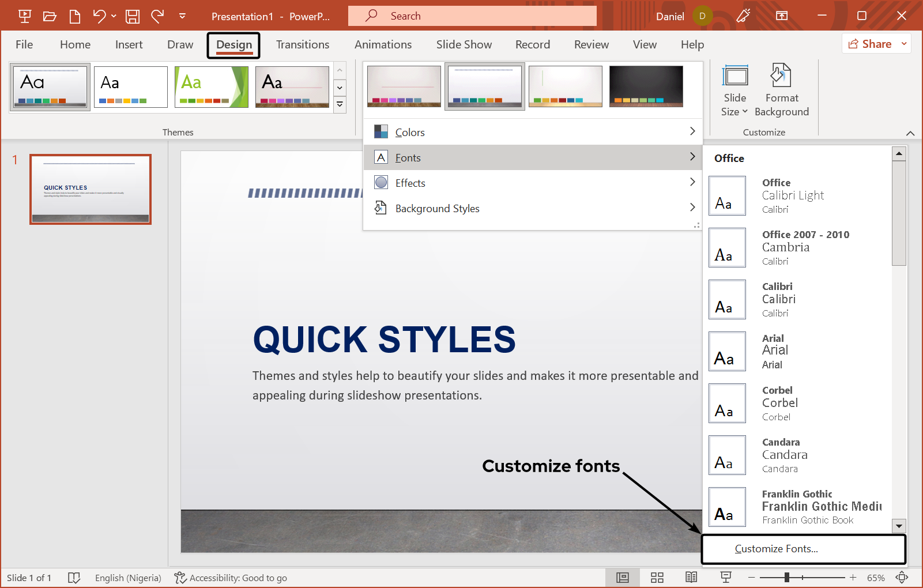This screenshot has width=923, height=588.
Task: Switch to the Animations tab
Action: pos(383,44)
